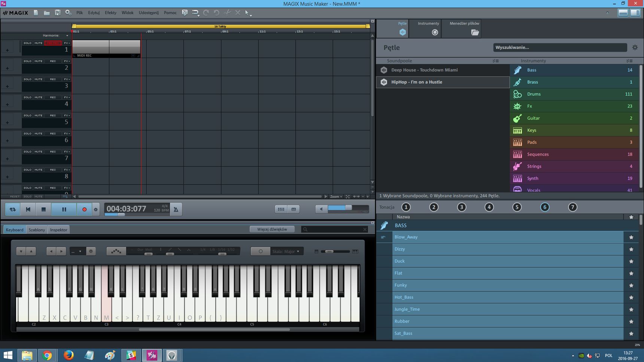Click the redo arrow icon in the toolbar

[x=206, y=13]
